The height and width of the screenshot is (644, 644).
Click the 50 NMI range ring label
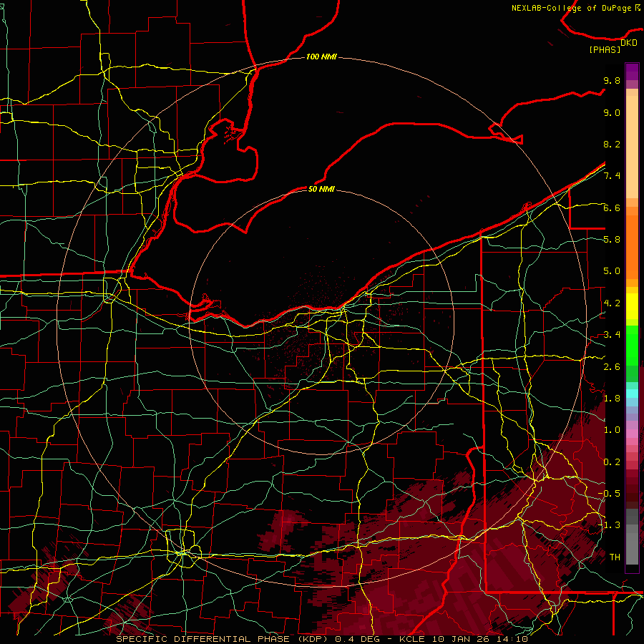[321, 189]
